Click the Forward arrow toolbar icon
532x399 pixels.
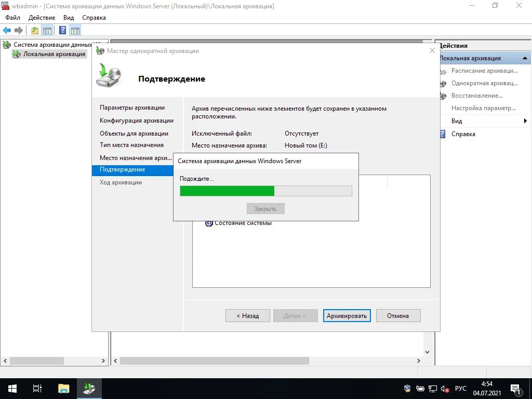coord(19,31)
